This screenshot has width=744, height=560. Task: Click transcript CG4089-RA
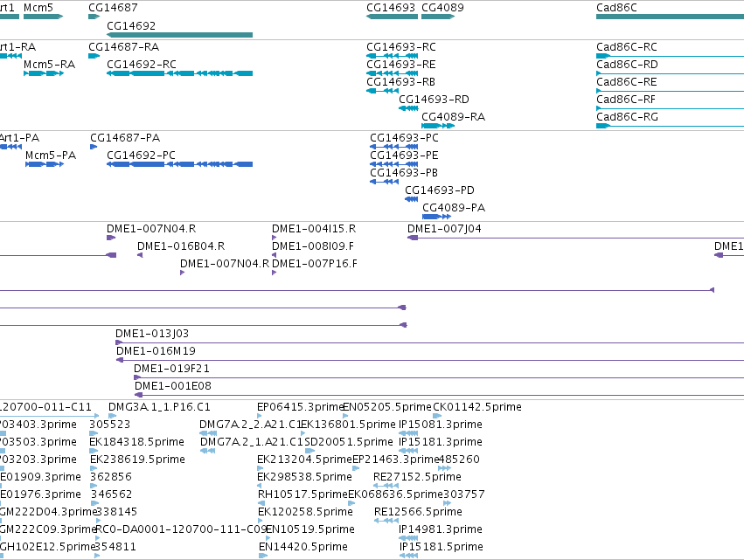[438, 126]
